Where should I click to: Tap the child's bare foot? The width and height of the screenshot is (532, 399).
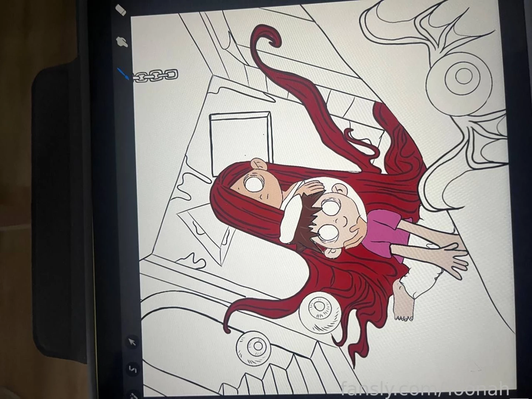(x=402, y=300)
